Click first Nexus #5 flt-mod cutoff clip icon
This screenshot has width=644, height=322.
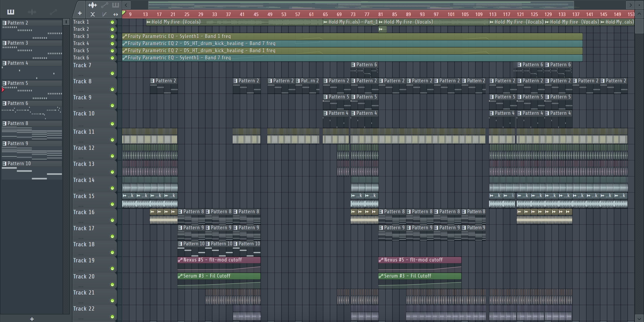(180, 260)
